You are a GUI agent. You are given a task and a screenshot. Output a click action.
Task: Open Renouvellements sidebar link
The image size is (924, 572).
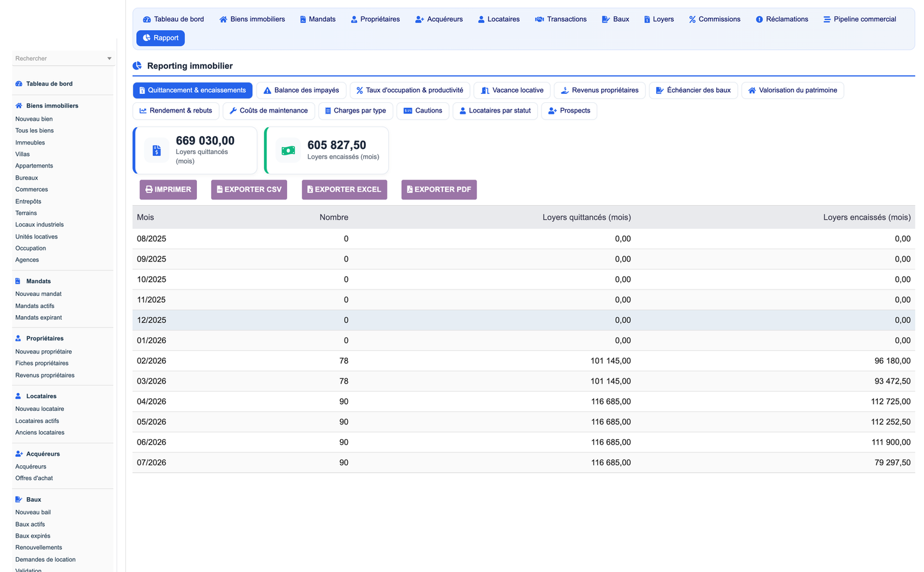(38, 548)
